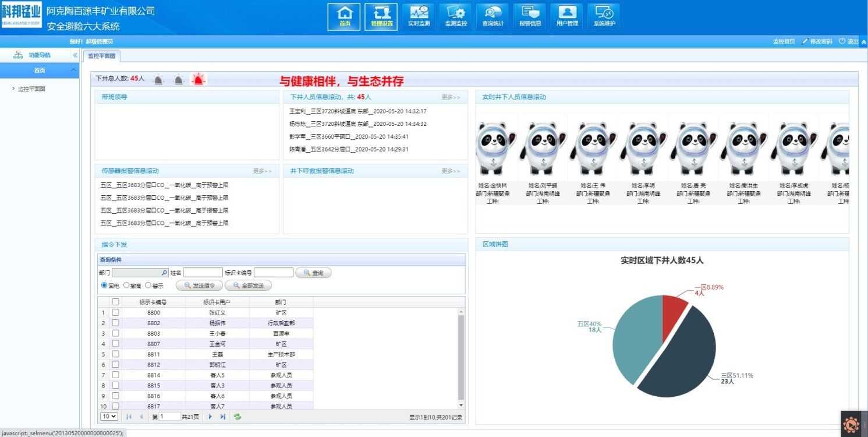The width and height of the screenshot is (868, 437).
Task: Open the 系统维护 system maintenance module
Action: 604,16
